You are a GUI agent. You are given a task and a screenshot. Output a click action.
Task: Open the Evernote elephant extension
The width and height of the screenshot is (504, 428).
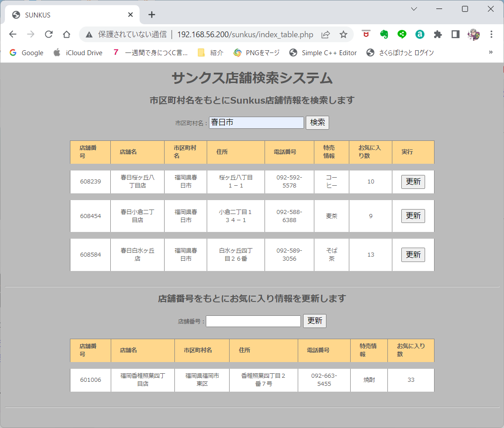[384, 34]
